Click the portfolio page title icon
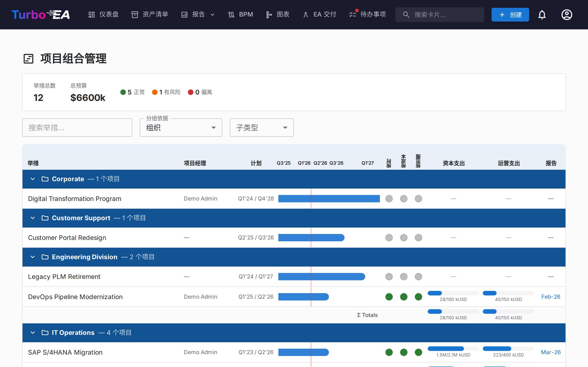Screen dimensions: 588x367 pos(28,59)
